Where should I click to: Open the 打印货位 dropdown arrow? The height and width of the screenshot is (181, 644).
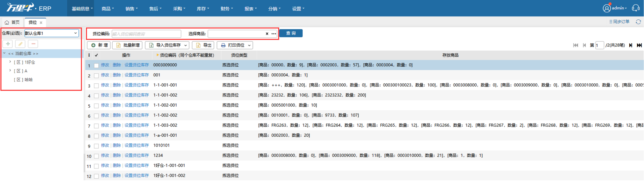point(249,45)
